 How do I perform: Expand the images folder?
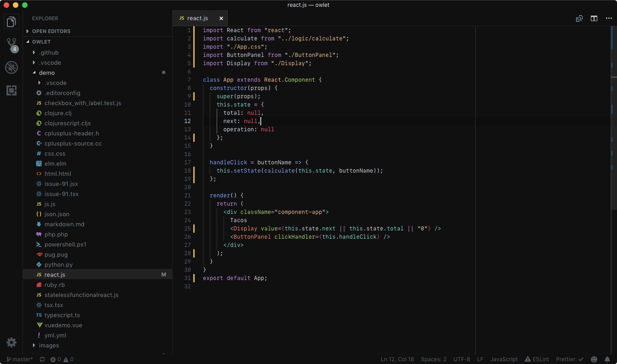[x=97, y=345]
